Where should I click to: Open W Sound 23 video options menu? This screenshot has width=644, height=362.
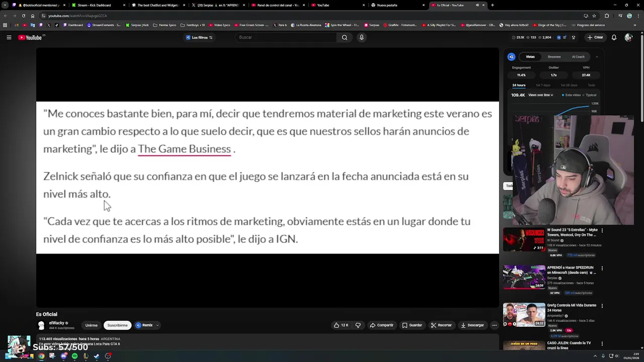602,230
